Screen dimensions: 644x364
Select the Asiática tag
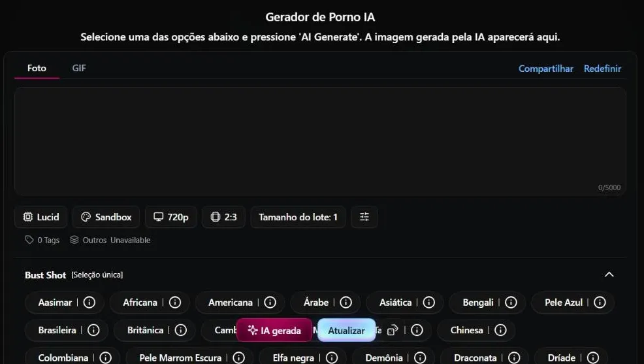coord(396,303)
